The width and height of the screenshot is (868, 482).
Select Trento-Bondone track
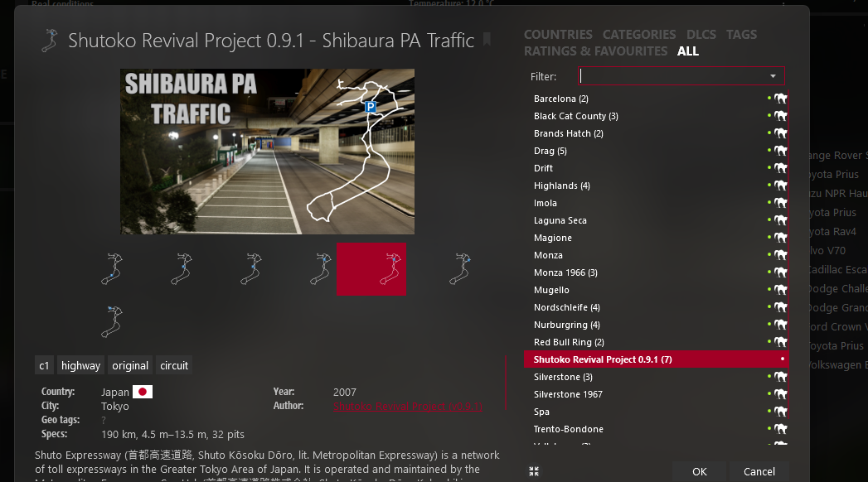(656, 429)
